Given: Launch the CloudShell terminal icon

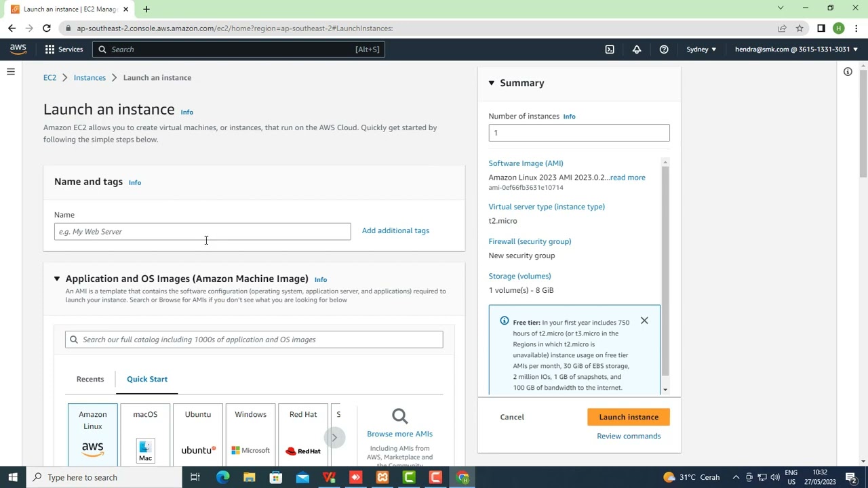Looking at the screenshot, I should pos(610,49).
